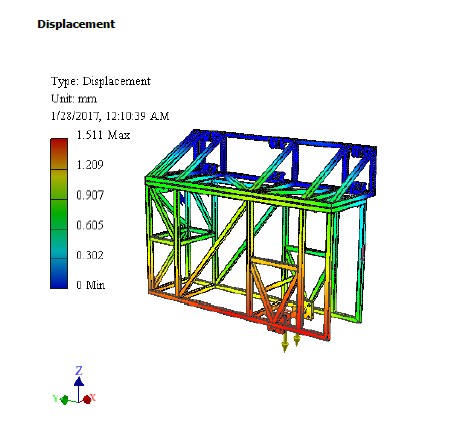Click the green middle segment of color bar
This screenshot has height=428, width=475.
(59, 214)
